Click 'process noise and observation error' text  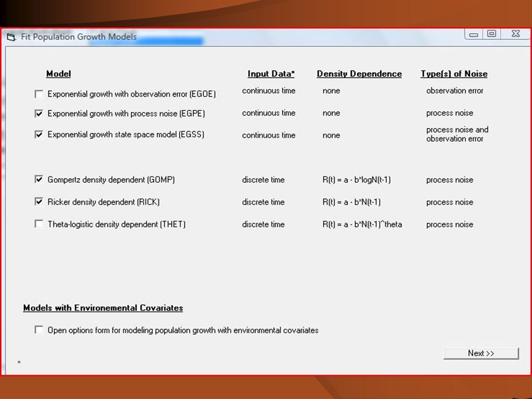457,134
